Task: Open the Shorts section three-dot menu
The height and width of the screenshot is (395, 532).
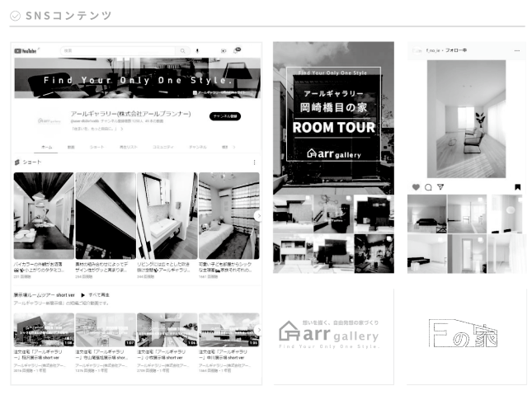Action: 255,162
